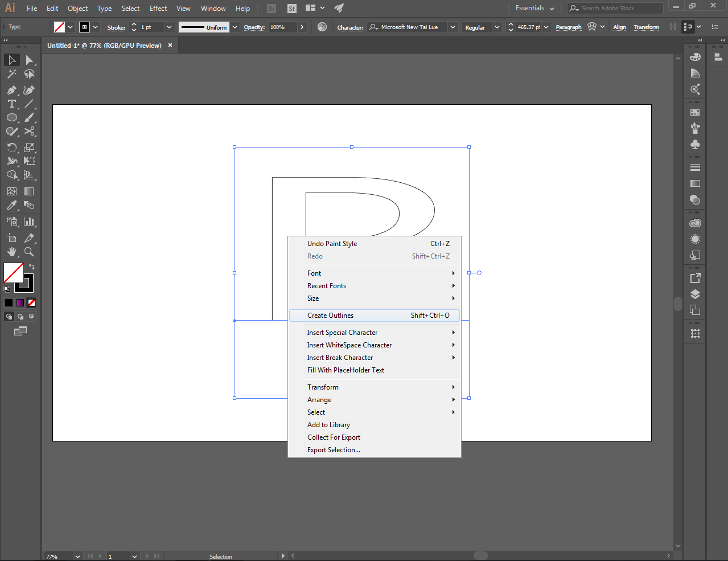Select the Free Transform tool
The width and height of the screenshot is (728, 561).
click(x=29, y=161)
